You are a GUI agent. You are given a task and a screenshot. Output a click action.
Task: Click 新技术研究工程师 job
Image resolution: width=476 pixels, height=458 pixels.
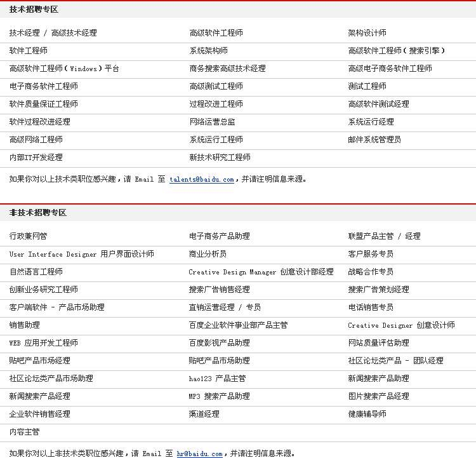pyautogui.click(x=220, y=157)
